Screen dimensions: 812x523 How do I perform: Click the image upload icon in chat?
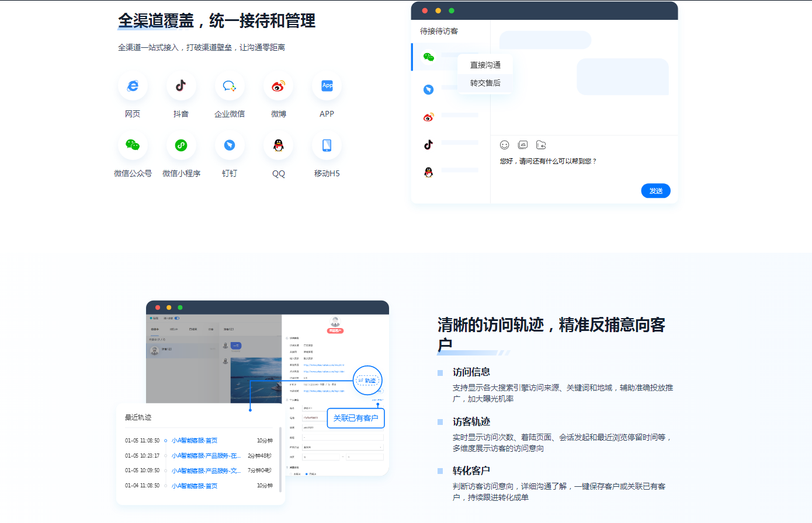click(523, 145)
